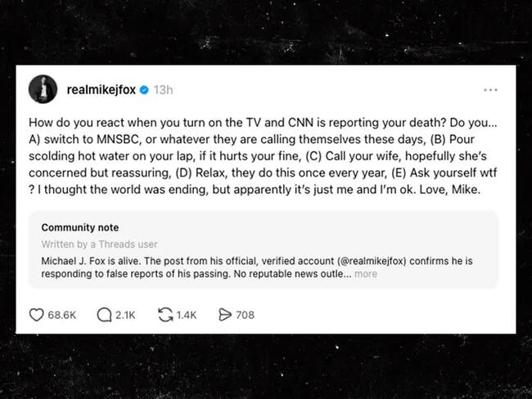This screenshot has height=399, width=532.
Task: Open realmikejfox's profile avatar picture
Action: click(43, 89)
